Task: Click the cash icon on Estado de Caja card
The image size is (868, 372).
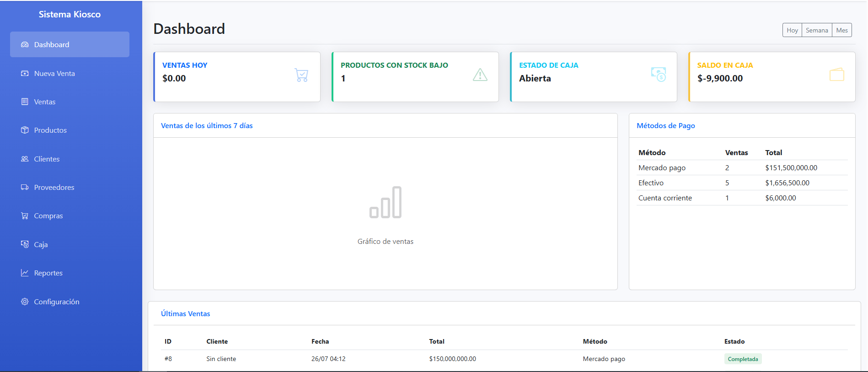Action: pos(659,75)
